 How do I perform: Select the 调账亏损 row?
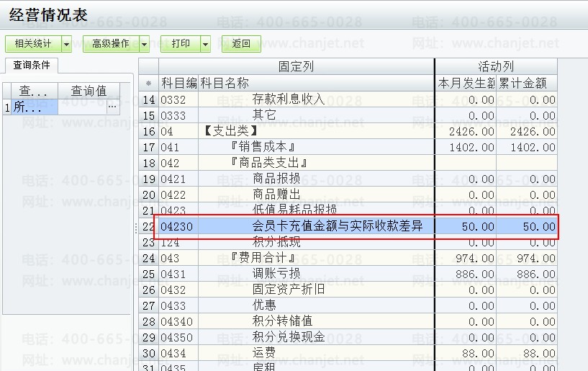pos(276,274)
